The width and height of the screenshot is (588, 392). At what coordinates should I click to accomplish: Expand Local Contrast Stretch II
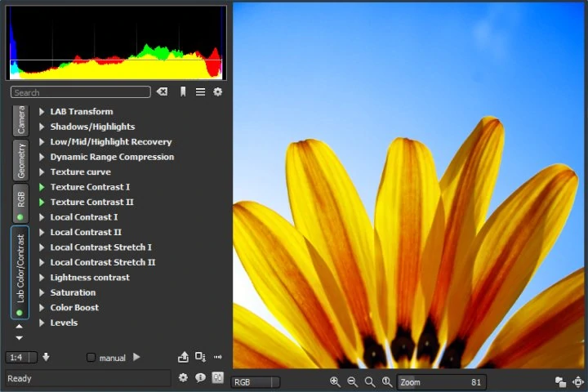coord(42,262)
